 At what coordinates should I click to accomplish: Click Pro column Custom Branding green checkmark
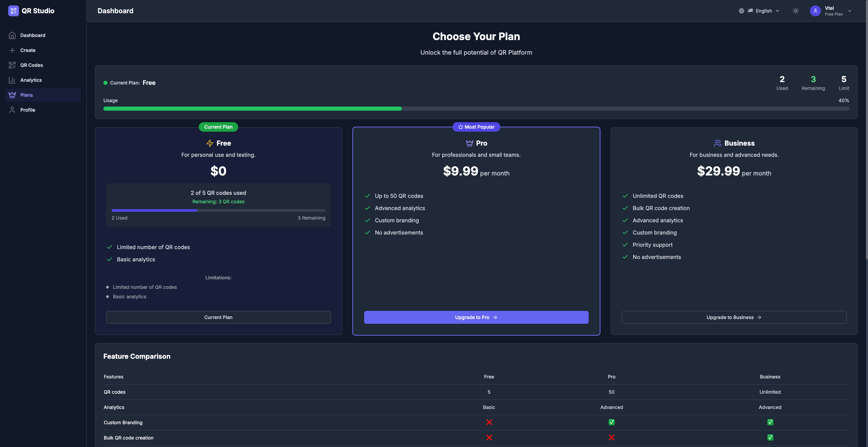[611, 422]
